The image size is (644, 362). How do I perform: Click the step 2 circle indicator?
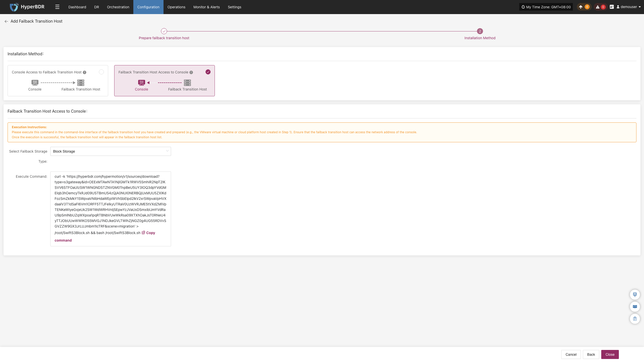click(480, 31)
